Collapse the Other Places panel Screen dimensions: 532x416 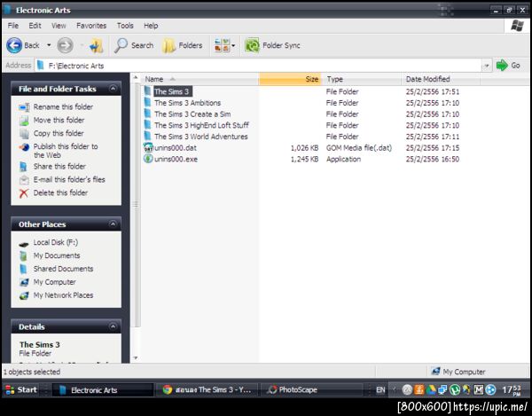point(113,224)
